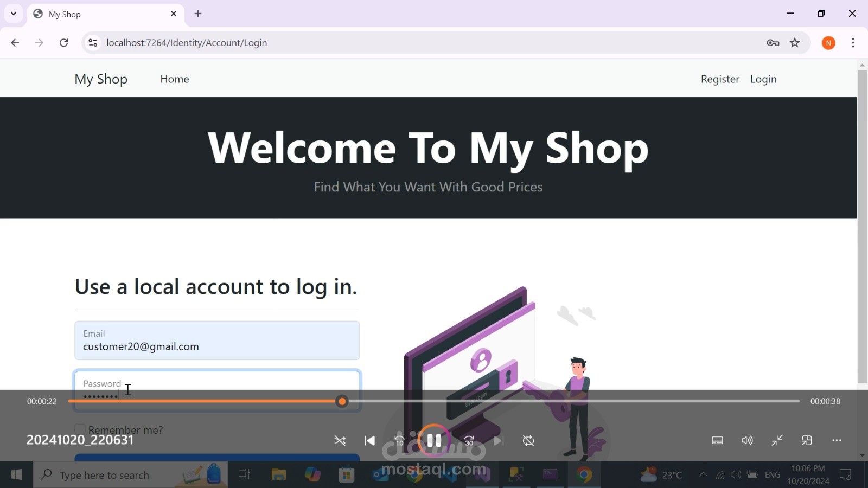Open Microsoft Store from the taskbar
Viewport: 868px width, 488px height.
[346, 475]
